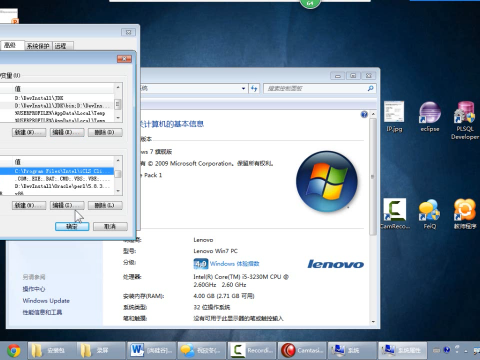Click the 值 column header in user variables
Screen dimensions: 480x360
point(63,89)
